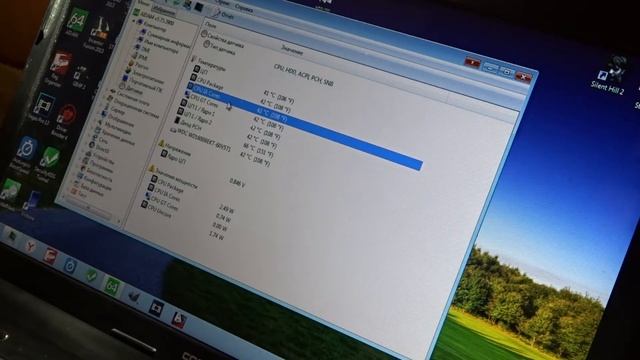Open the Silent Hill 2 desktop shortcut

(611, 76)
